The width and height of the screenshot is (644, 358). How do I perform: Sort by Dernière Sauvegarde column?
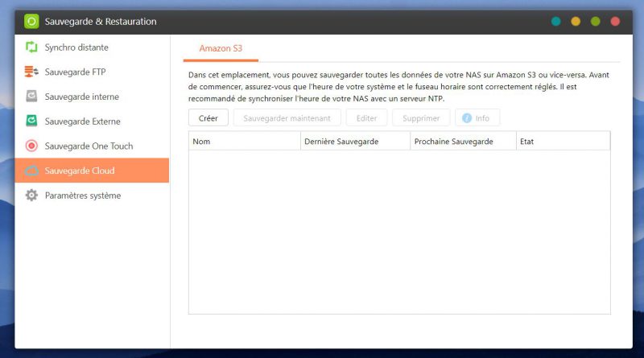(356, 142)
